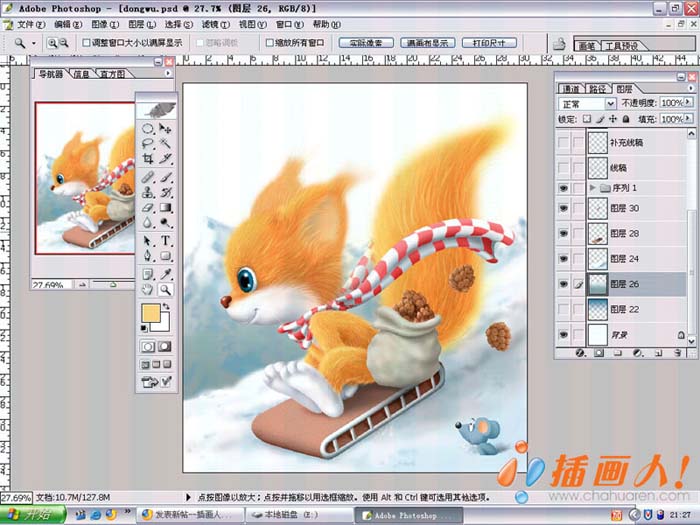Screen dimensions: 700x525
Task: Open the 图像 menu
Action: click(x=105, y=25)
